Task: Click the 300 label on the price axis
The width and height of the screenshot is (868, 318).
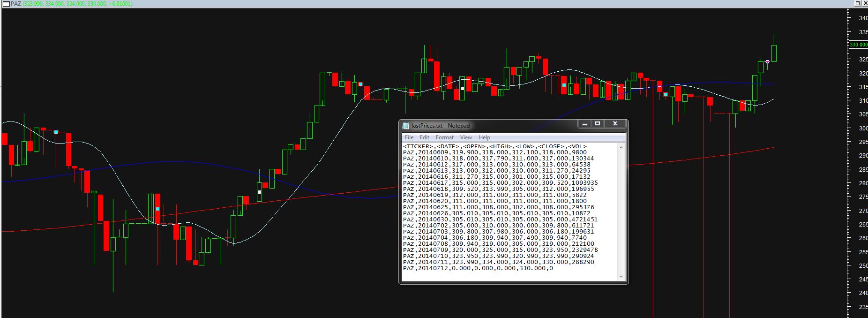Action: (863, 128)
